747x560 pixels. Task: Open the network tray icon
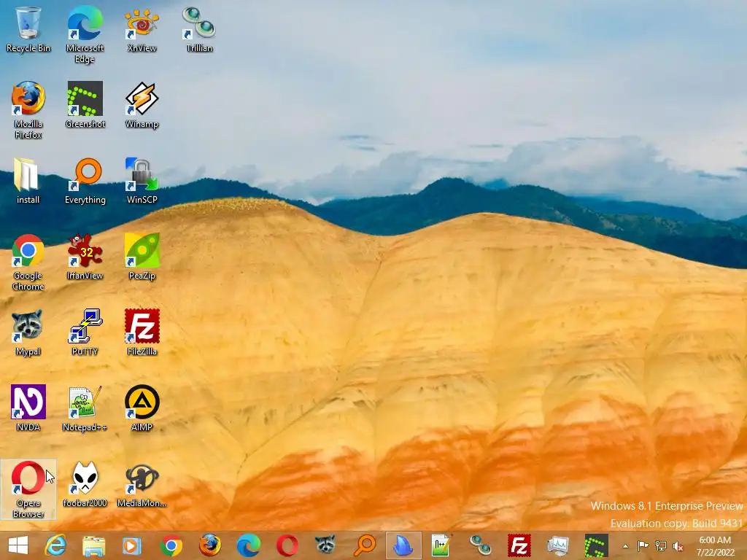pyautogui.click(x=661, y=545)
